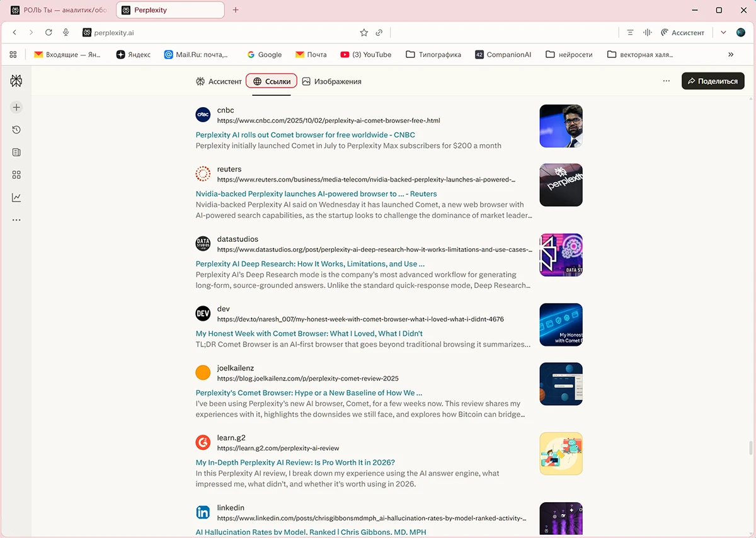The height and width of the screenshot is (538, 756).
Task: Open the finance chart icon in sidebar
Action: pos(16,197)
